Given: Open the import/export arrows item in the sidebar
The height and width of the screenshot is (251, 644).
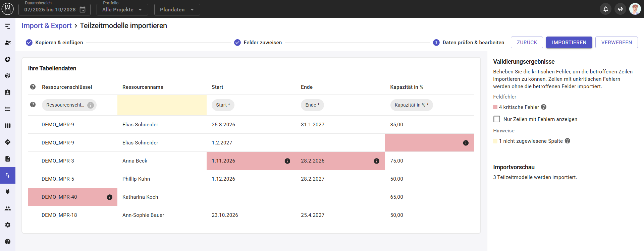Looking at the screenshot, I should tap(8, 175).
